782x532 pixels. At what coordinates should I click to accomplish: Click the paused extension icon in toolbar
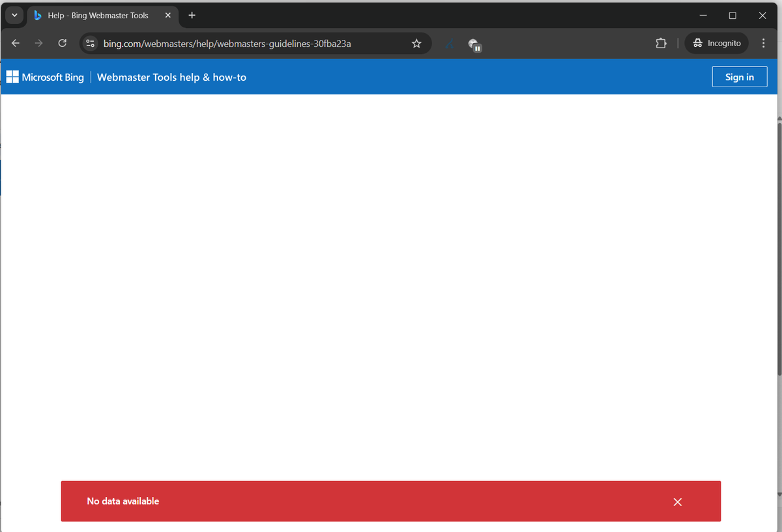pos(474,44)
